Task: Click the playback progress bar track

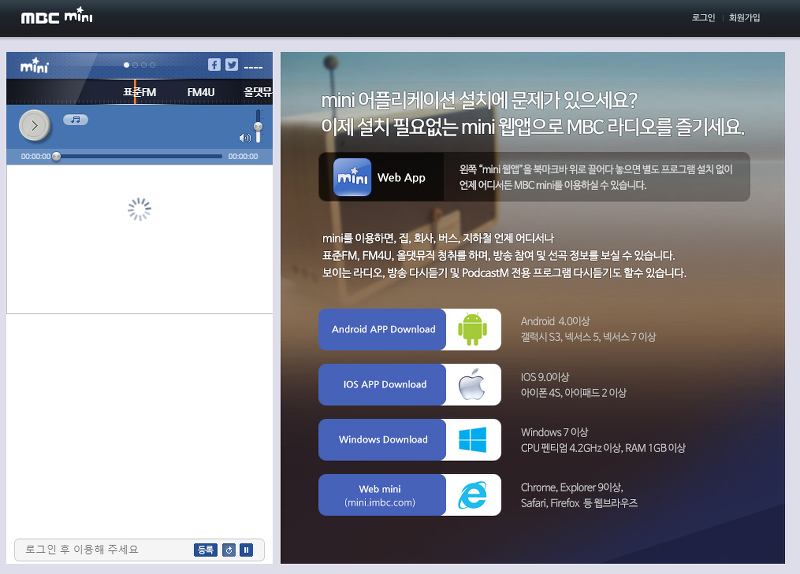Action: click(139, 156)
